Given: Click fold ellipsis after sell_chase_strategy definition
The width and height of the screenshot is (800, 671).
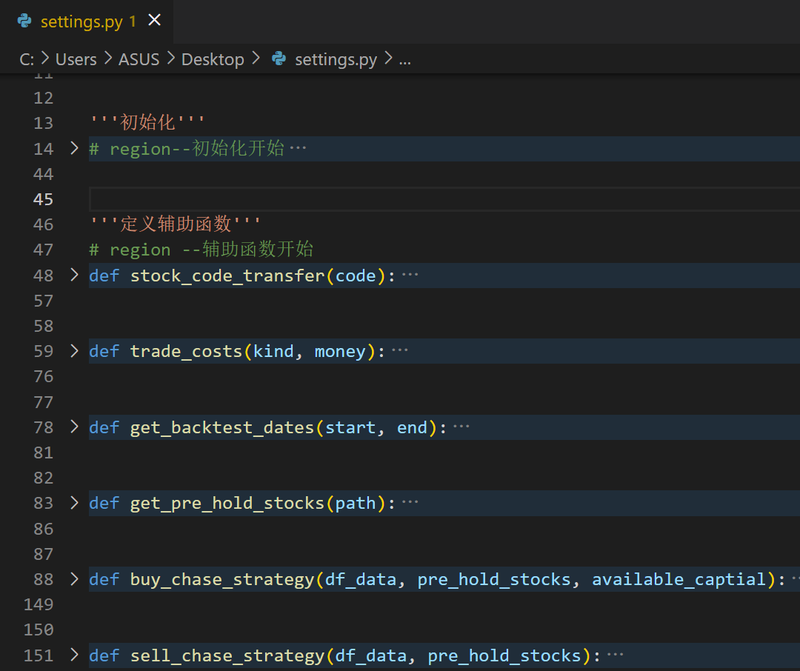Looking at the screenshot, I should (615, 655).
